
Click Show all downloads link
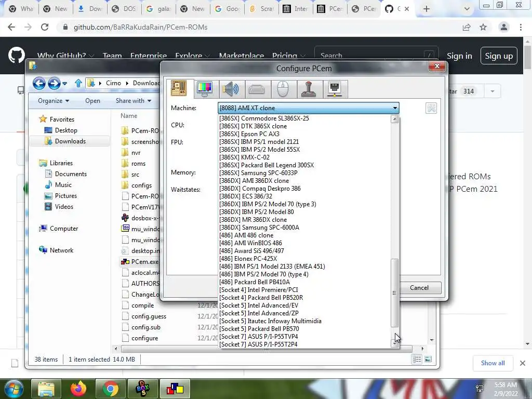[493, 363]
